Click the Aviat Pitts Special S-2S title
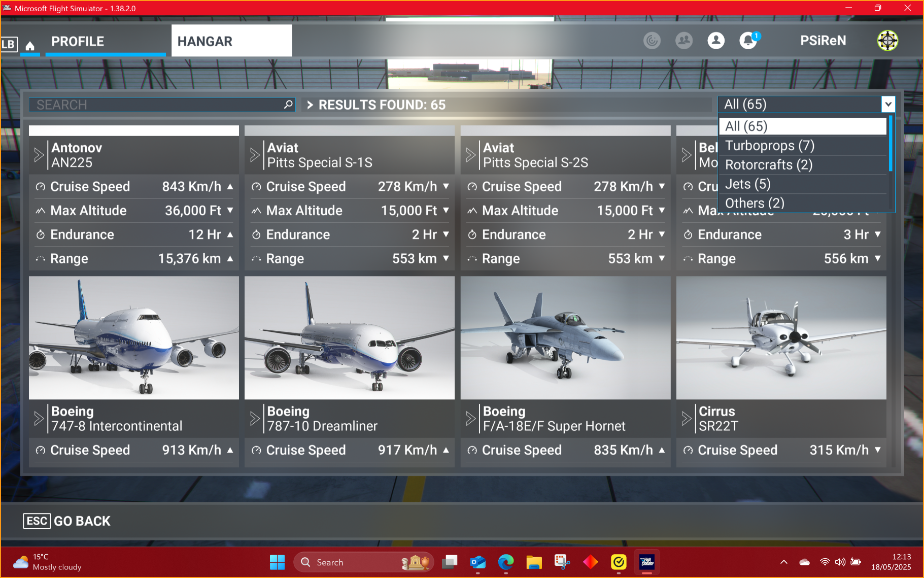This screenshot has height=578, width=924. 536,155
